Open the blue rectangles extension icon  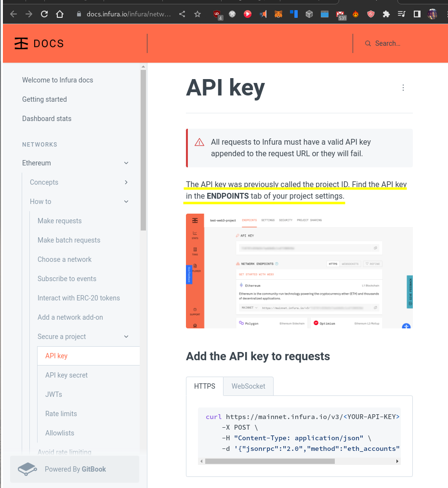294,14
